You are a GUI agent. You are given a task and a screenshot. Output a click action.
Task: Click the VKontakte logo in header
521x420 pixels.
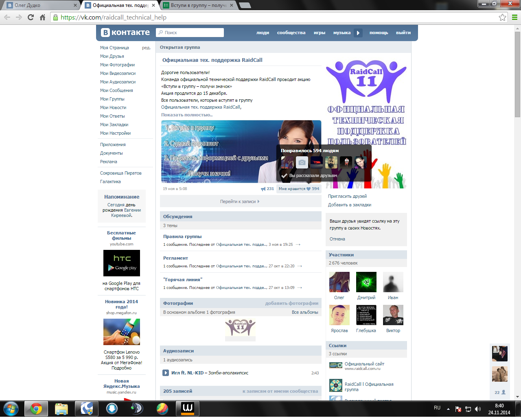(125, 33)
